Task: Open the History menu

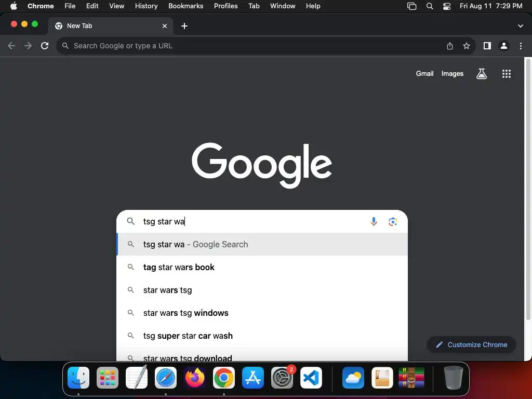Action: [146, 6]
